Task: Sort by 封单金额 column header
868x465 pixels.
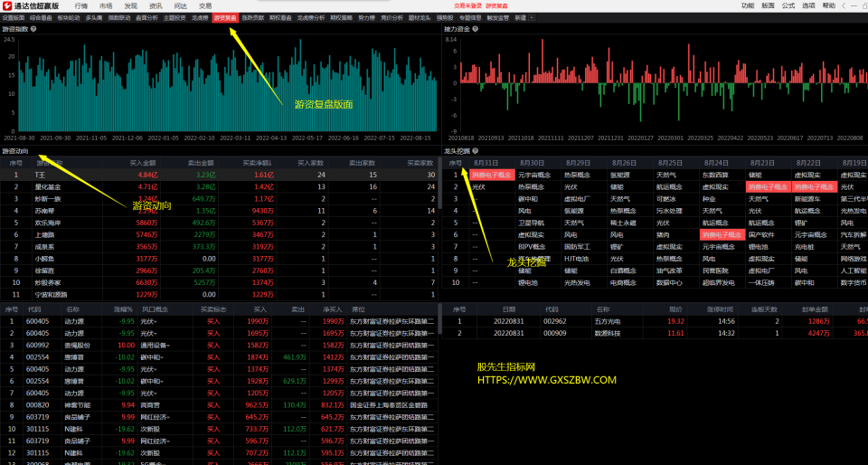Action: point(816,309)
